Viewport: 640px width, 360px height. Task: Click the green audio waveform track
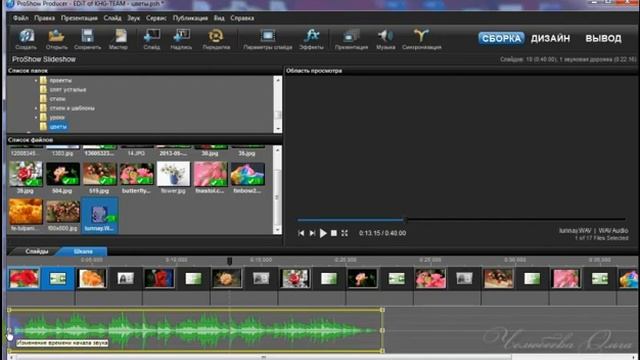[x=195, y=330]
